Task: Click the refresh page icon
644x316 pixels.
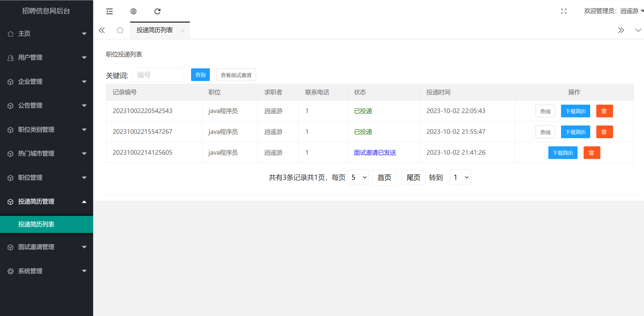Action: click(x=158, y=11)
